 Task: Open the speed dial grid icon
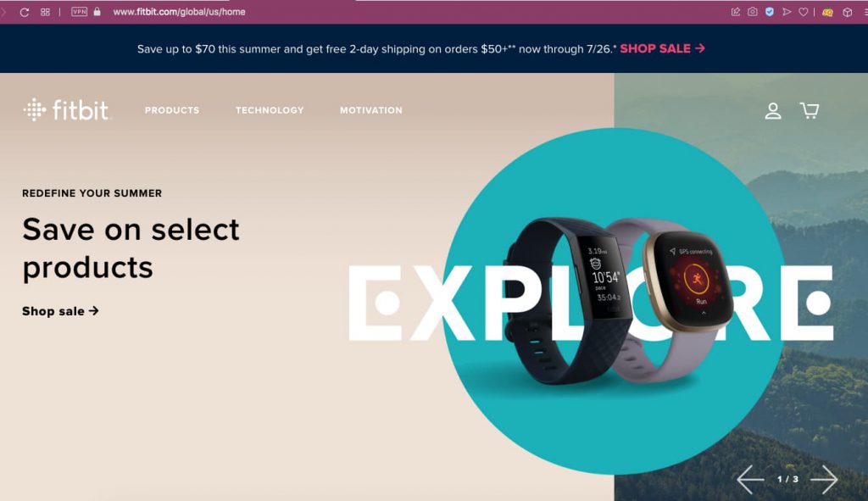(x=46, y=12)
